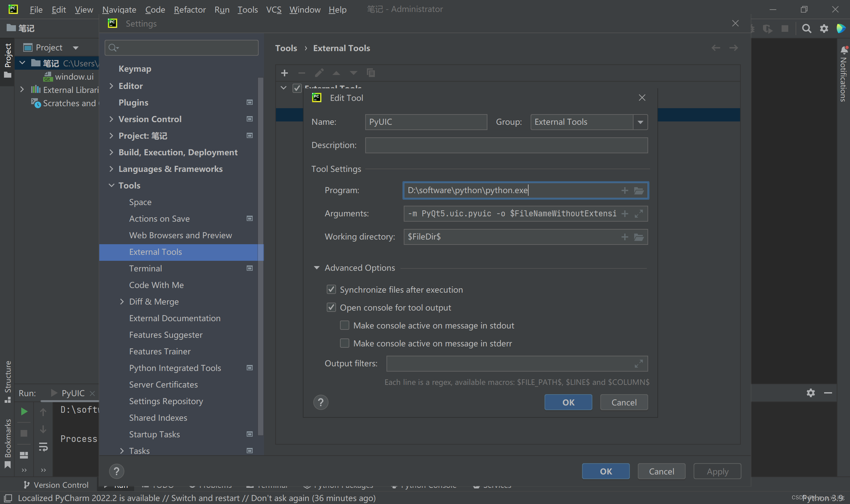Expand the Arguments field editor
850x504 pixels.
(x=639, y=214)
